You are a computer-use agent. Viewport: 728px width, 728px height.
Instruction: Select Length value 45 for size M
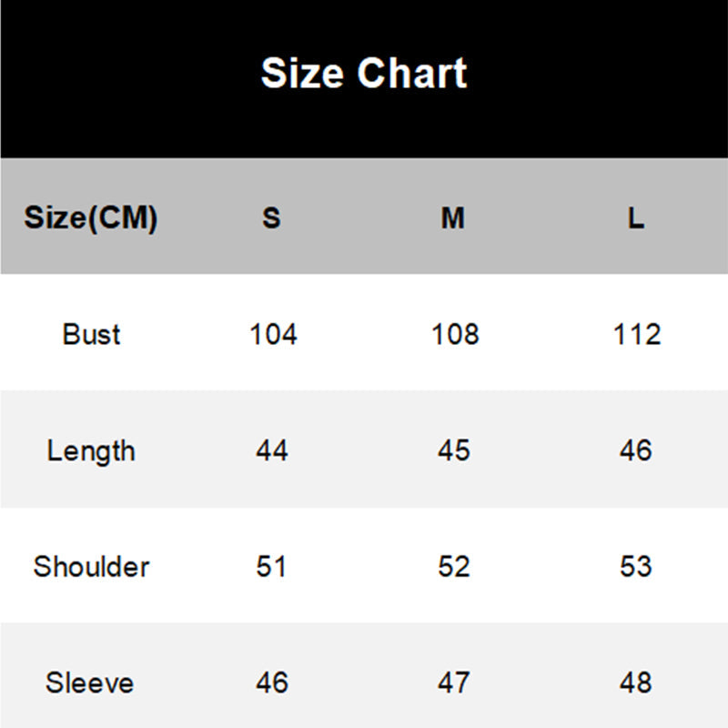[454, 450]
